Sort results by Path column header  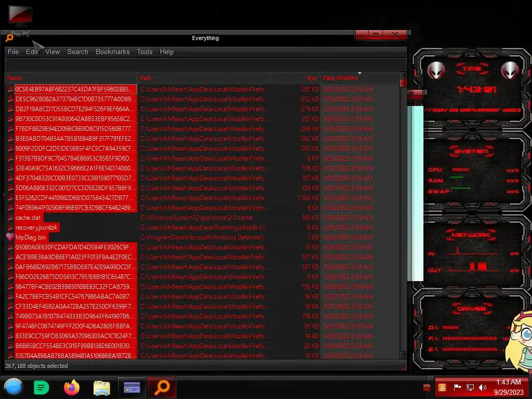(204, 78)
